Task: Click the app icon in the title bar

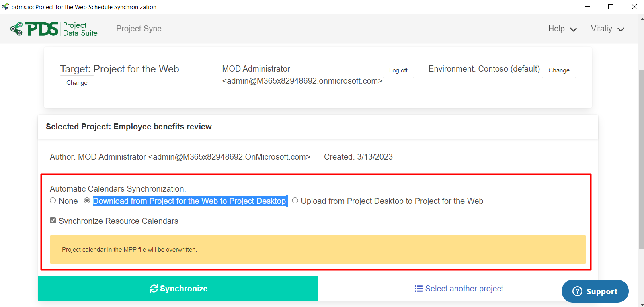Action: click(5, 7)
